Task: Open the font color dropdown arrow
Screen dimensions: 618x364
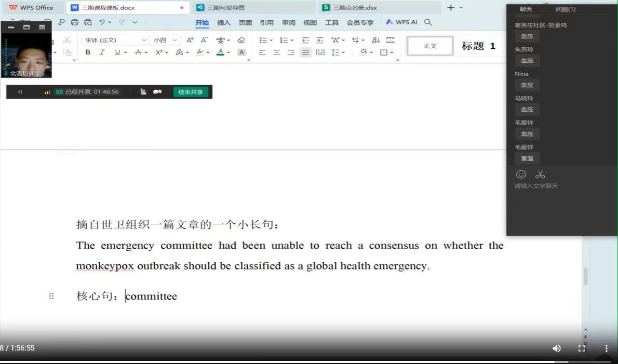Action: [x=229, y=52]
